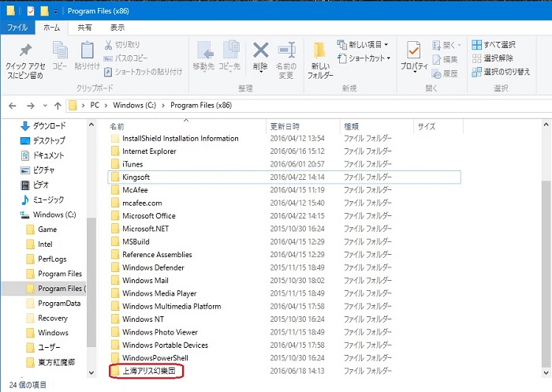This screenshot has height=392, width=552.
Task: Click PC in address breadcrumb
Action: click(95, 106)
